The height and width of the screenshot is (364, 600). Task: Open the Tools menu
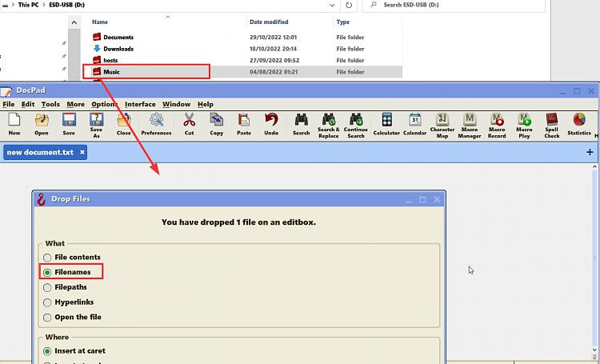point(50,104)
